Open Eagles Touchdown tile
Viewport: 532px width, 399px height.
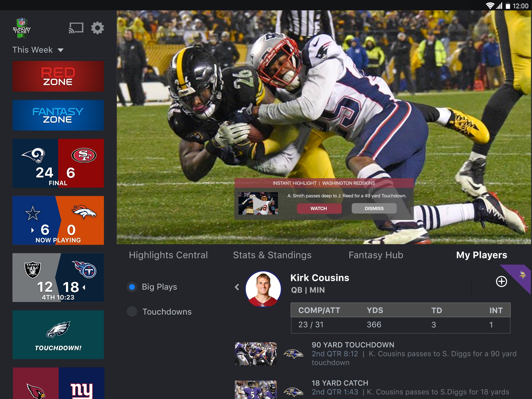click(x=58, y=335)
